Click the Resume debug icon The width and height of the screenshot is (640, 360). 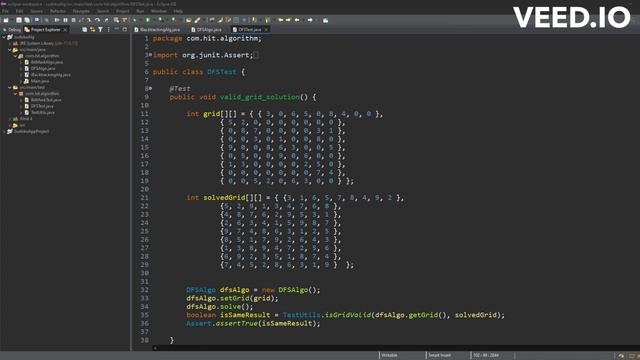57,20
